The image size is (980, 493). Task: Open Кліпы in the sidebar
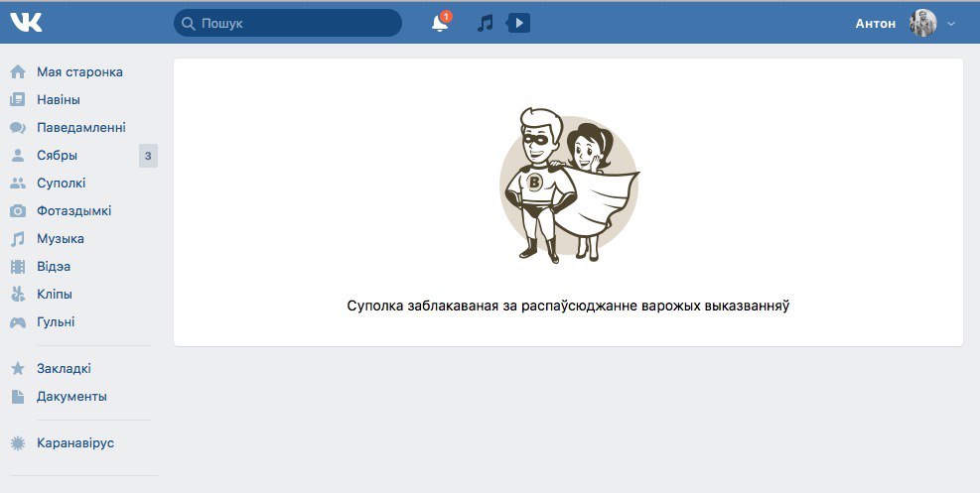coord(55,294)
